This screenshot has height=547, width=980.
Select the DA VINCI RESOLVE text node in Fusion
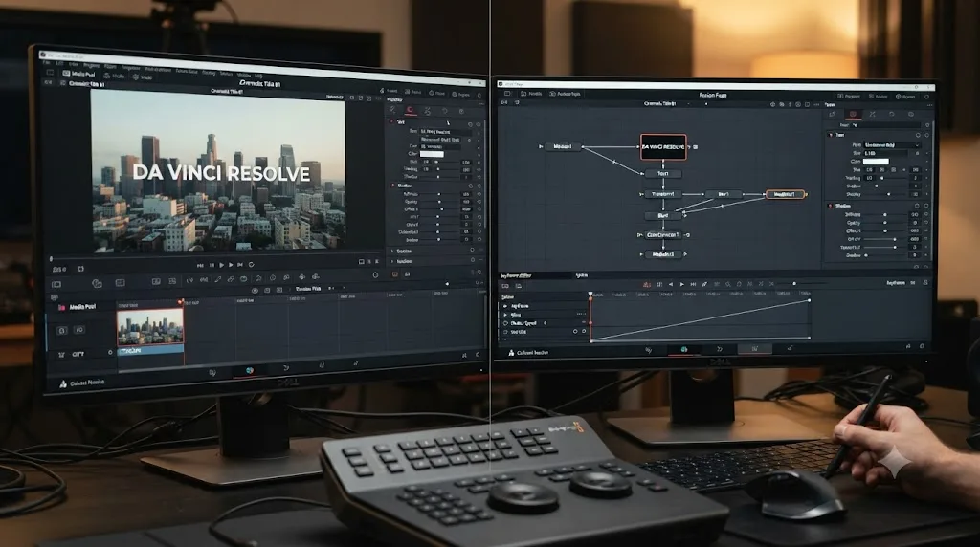point(663,147)
